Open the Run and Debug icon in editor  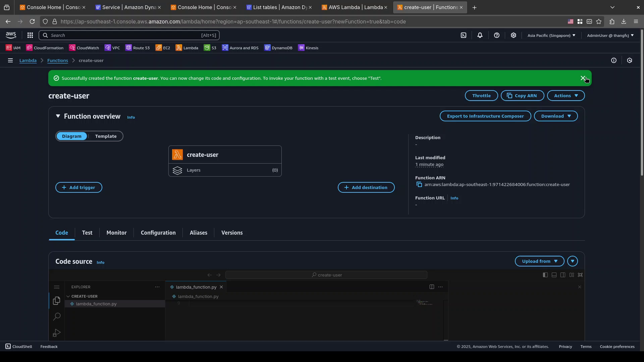[x=57, y=333]
